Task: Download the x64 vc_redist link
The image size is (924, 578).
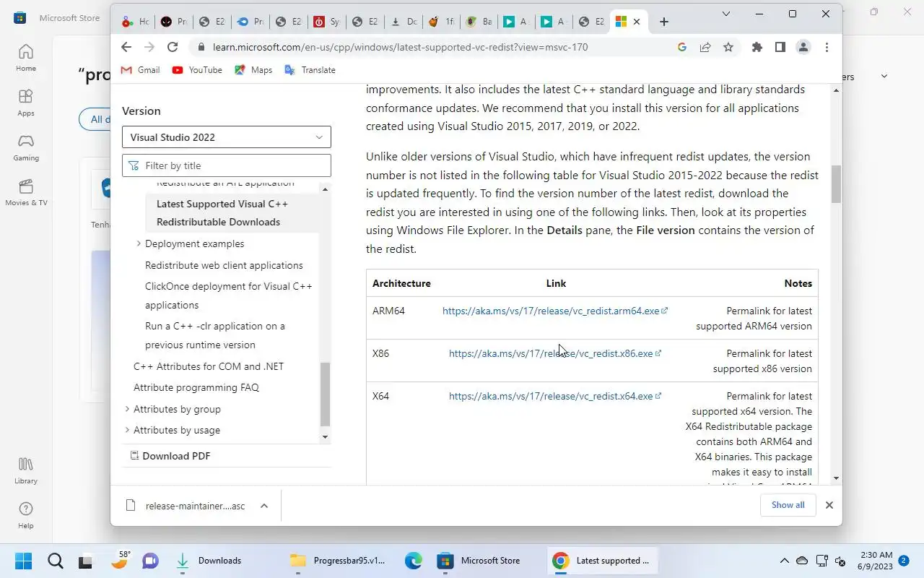Action: pyautogui.click(x=554, y=396)
